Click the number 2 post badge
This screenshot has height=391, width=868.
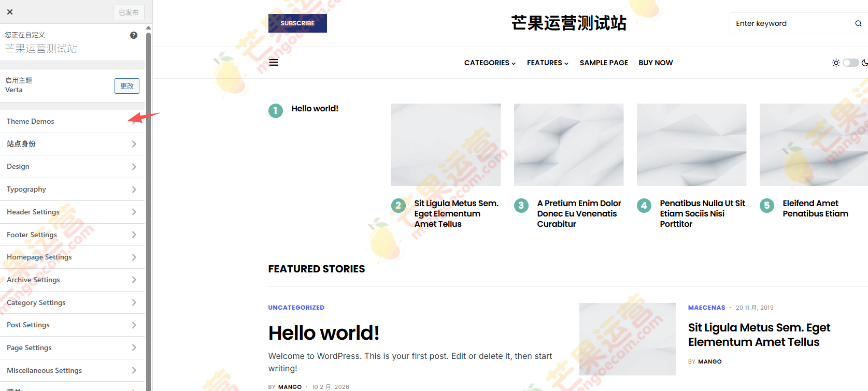399,205
